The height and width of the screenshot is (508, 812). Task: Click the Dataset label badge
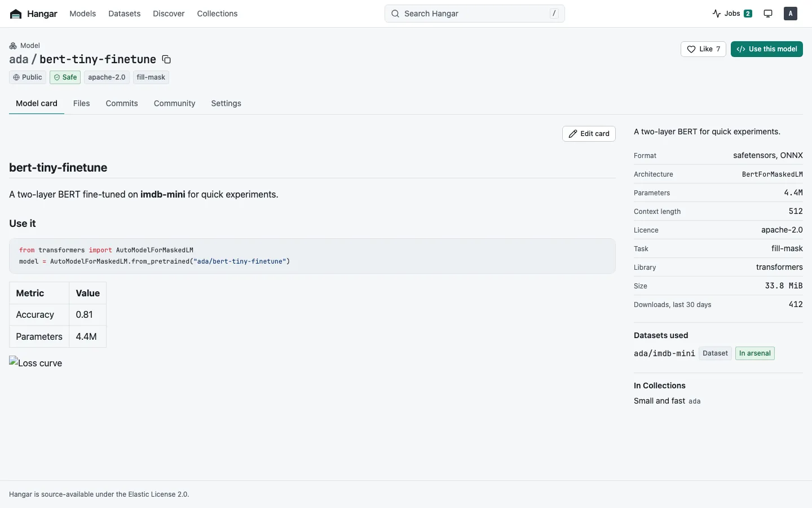tap(715, 353)
